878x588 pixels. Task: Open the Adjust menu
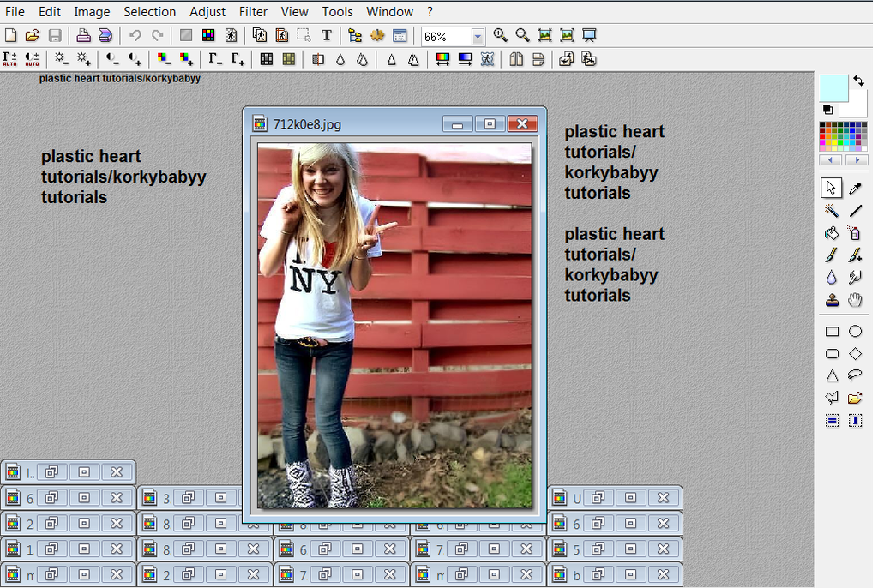207,12
